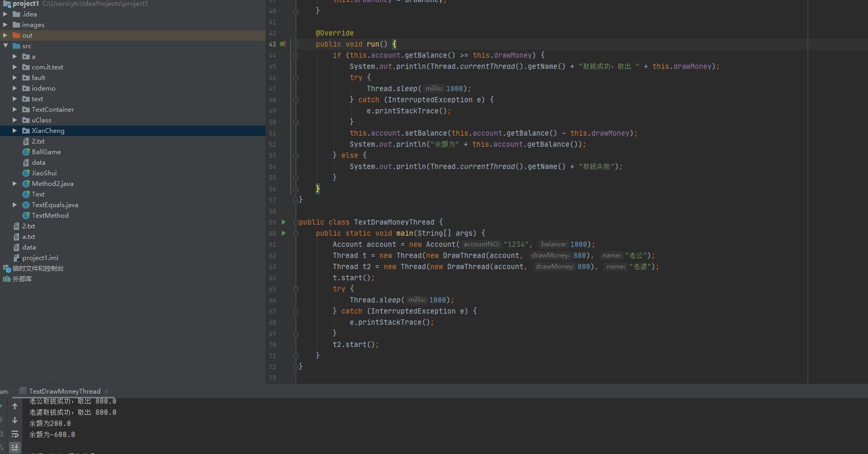Toggle scroll to end in Run console
This screenshot has height=454, width=868.
pos(15,448)
